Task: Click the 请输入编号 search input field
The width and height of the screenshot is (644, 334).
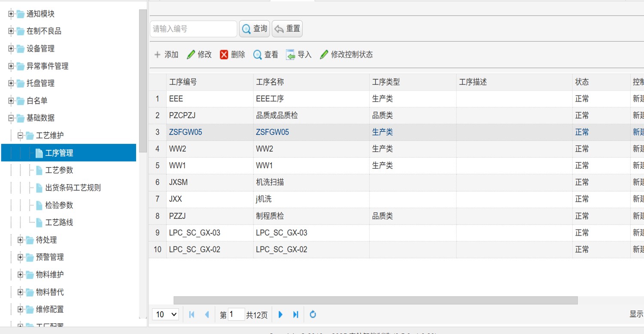Action: pos(193,29)
